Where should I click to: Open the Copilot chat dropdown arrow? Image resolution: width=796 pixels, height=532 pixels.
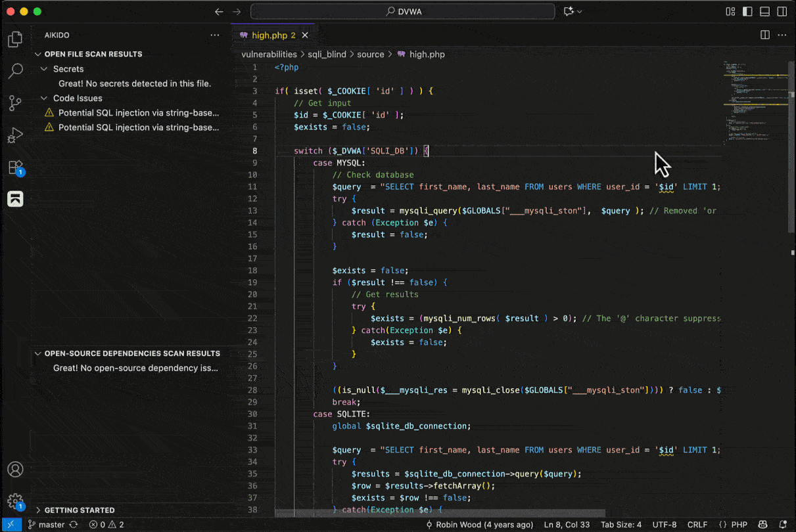(x=579, y=11)
